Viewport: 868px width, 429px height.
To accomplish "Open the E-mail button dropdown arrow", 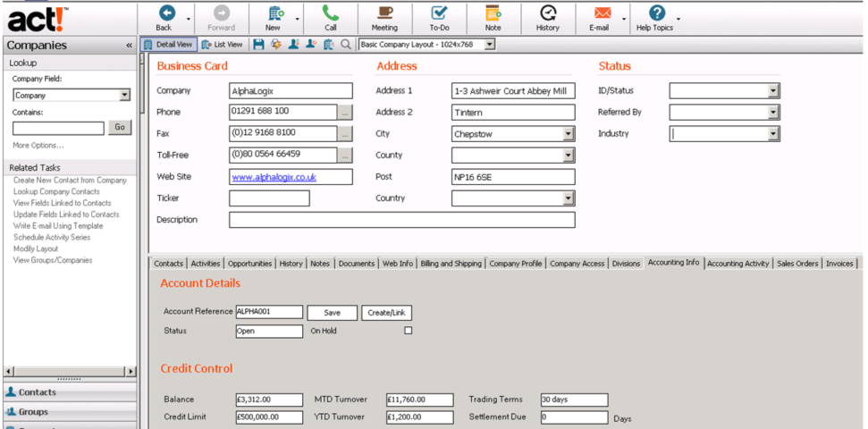I will point(624,19).
